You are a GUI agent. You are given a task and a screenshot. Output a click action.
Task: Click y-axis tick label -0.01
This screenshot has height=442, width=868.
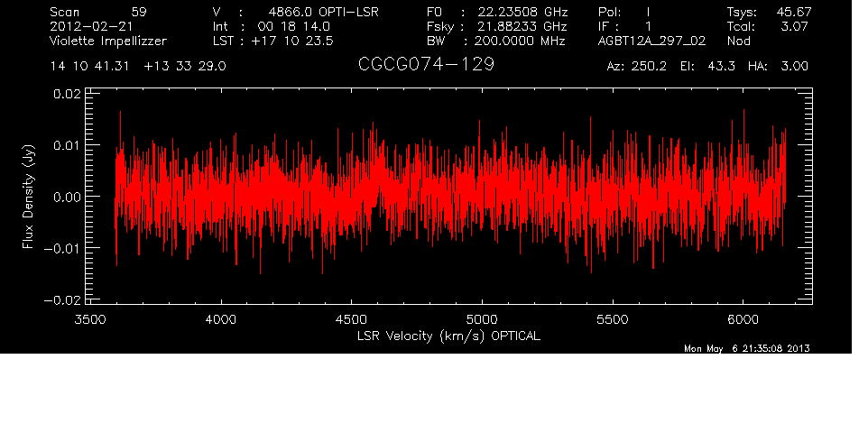point(62,248)
